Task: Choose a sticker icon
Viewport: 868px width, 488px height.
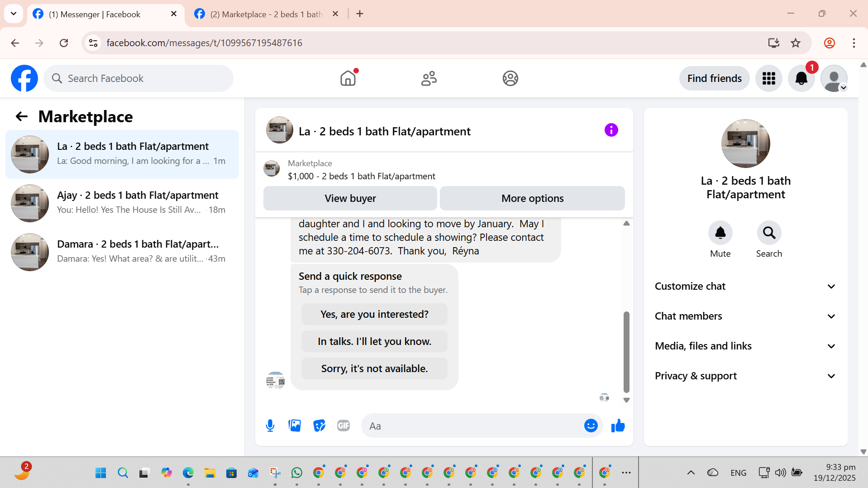Action: click(319, 426)
